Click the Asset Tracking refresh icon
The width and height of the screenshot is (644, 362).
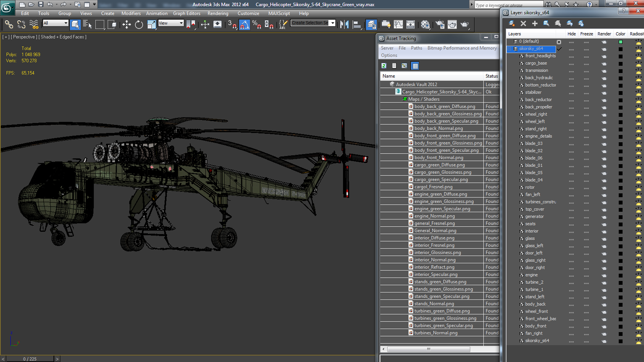384,66
